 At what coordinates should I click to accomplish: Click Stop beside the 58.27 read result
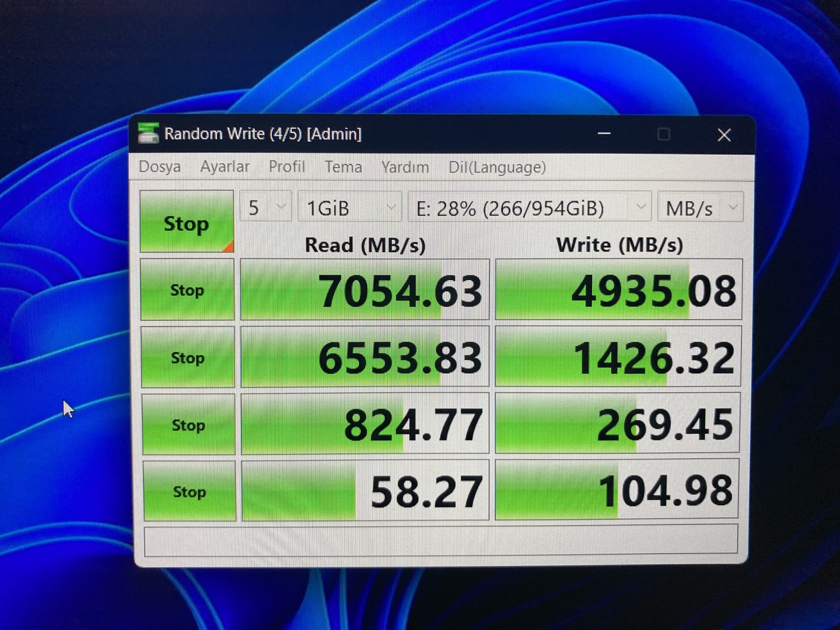pyautogui.click(x=190, y=491)
